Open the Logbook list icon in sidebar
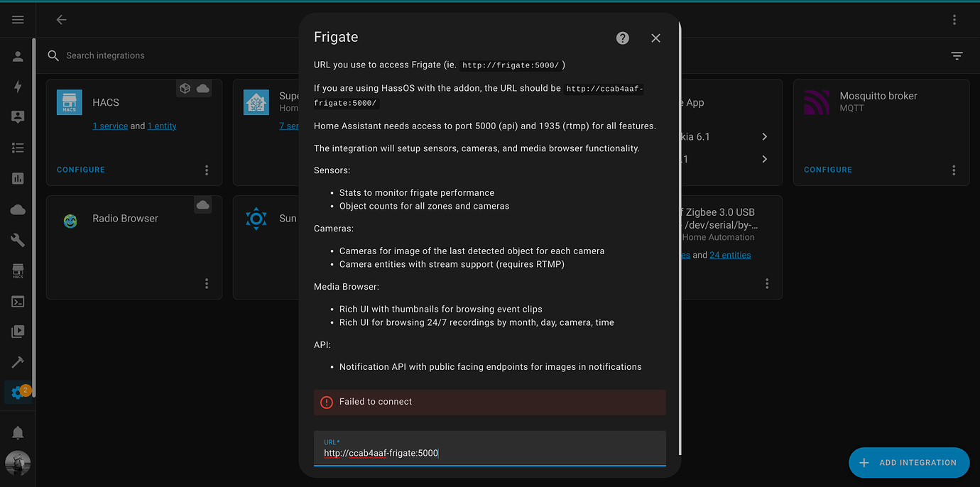 pos(18,147)
